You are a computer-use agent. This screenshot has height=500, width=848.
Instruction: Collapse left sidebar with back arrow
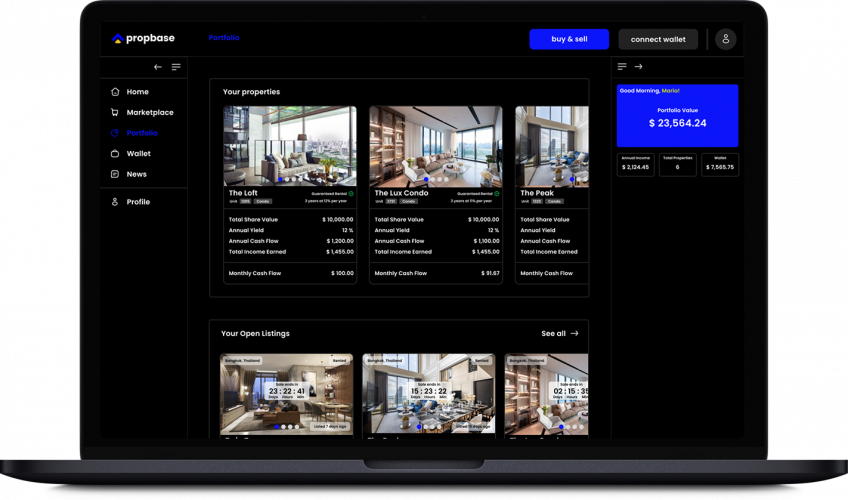coord(158,67)
